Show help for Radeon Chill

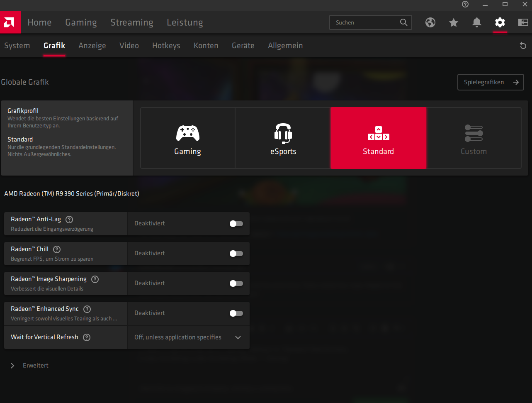57,249
